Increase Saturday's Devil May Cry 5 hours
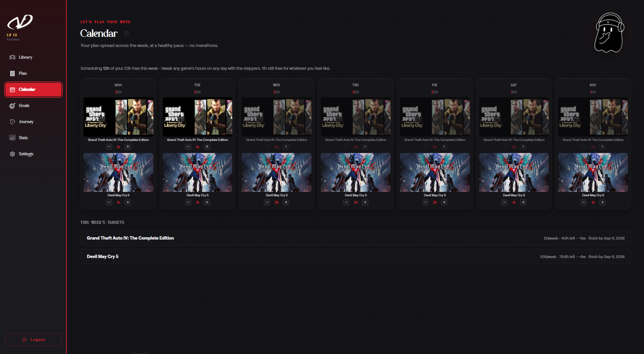This screenshot has width=644, height=354. [x=523, y=202]
